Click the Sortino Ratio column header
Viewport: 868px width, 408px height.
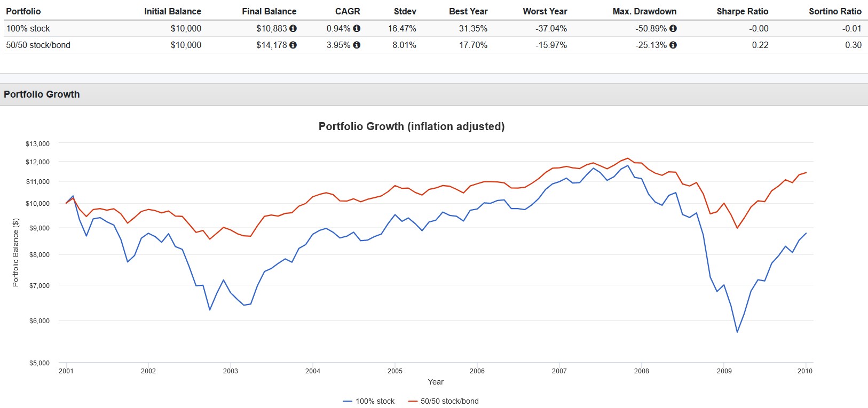coord(835,11)
